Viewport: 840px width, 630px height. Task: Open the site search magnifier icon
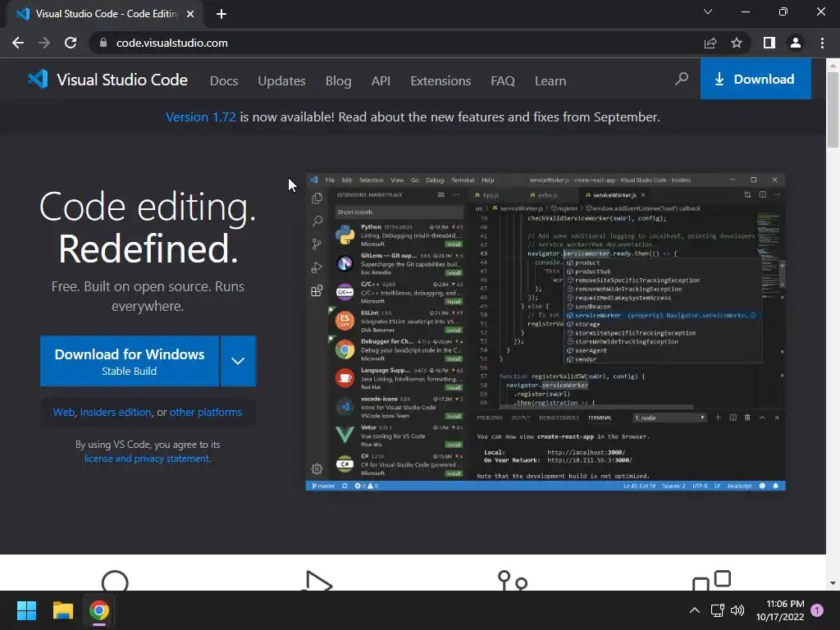(682, 80)
